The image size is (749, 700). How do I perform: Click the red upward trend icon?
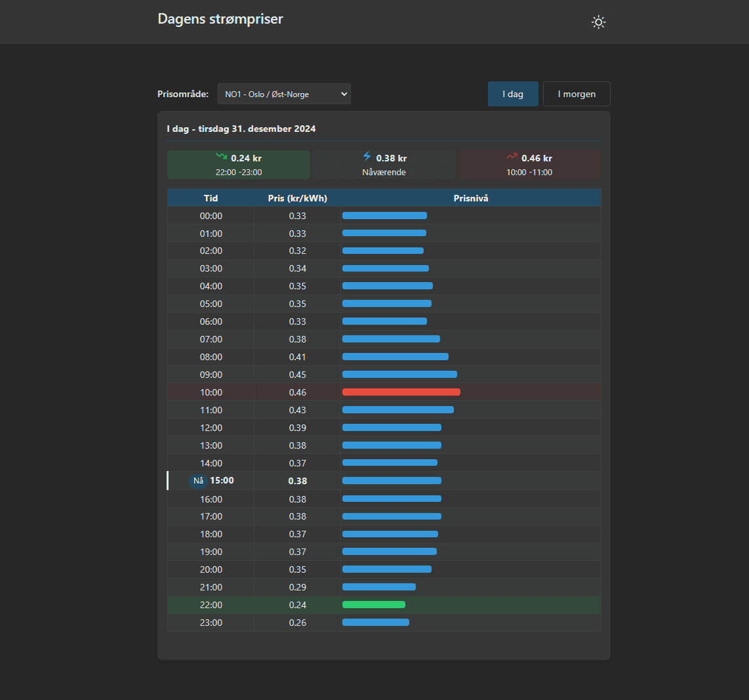tap(512, 156)
